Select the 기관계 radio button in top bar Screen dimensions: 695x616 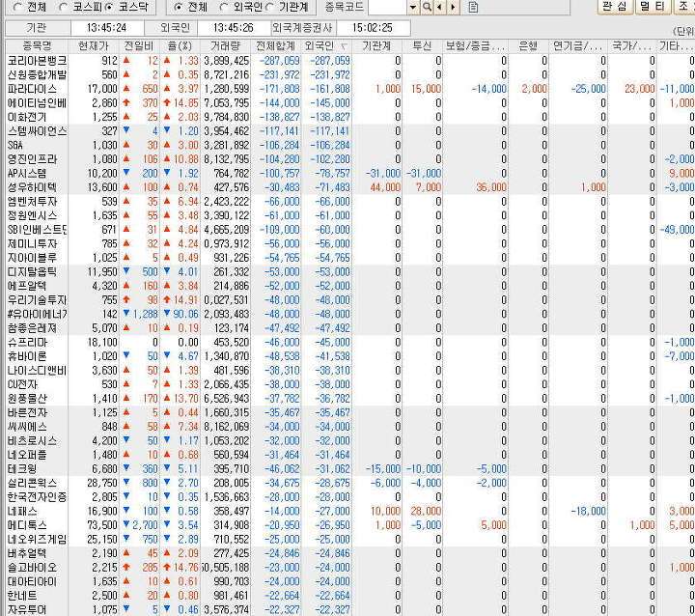coord(270,7)
